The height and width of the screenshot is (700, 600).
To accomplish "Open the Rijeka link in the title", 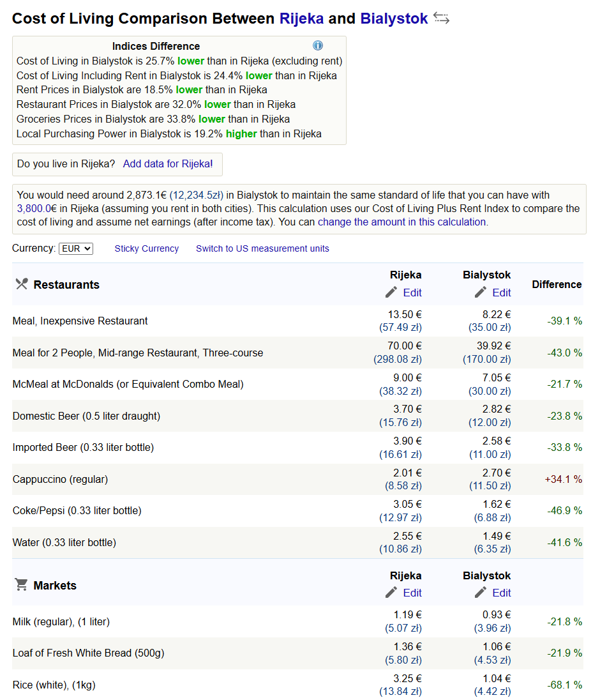I will pyautogui.click(x=301, y=19).
